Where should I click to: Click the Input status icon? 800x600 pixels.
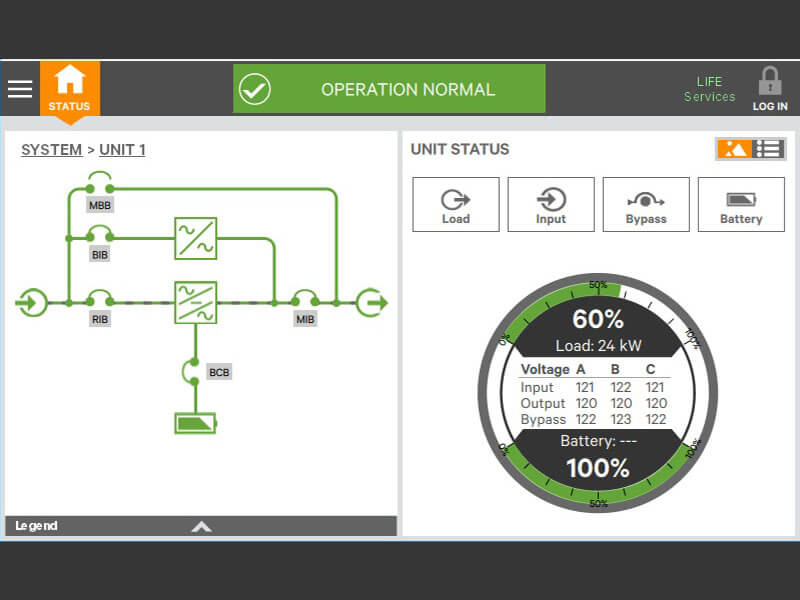(550, 203)
